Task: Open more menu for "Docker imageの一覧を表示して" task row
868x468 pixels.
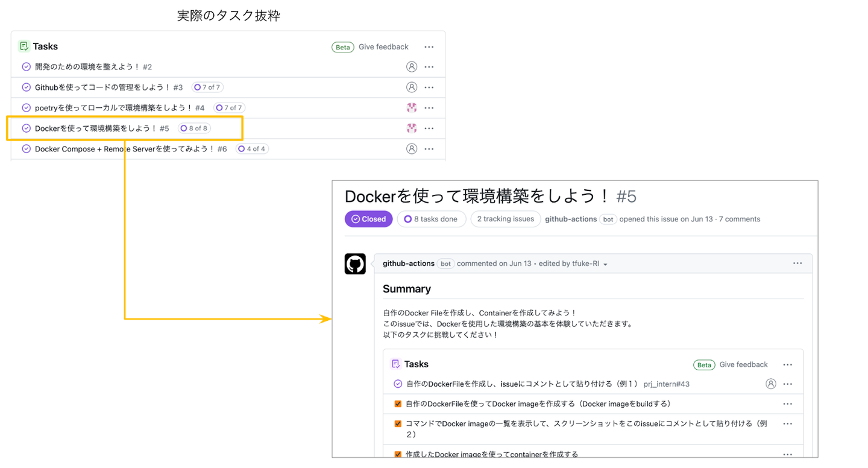Action: pyautogui.click(x=787, y=424)
